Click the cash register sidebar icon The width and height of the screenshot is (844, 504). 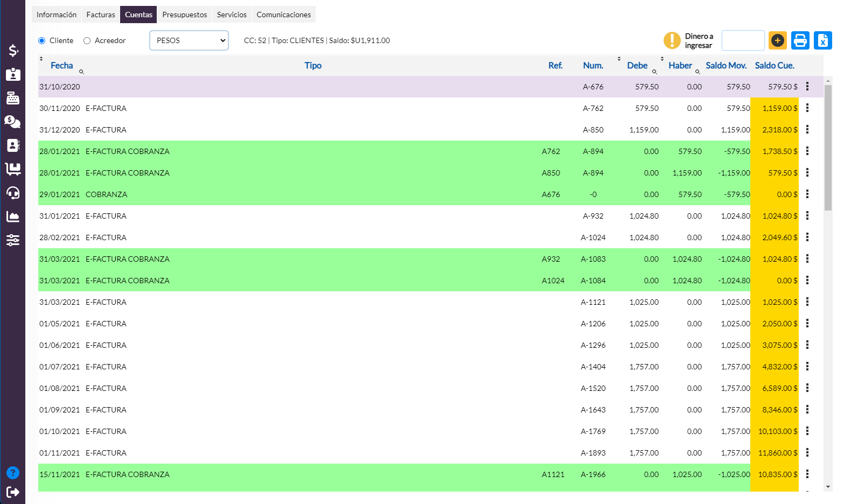coord(13,98)
